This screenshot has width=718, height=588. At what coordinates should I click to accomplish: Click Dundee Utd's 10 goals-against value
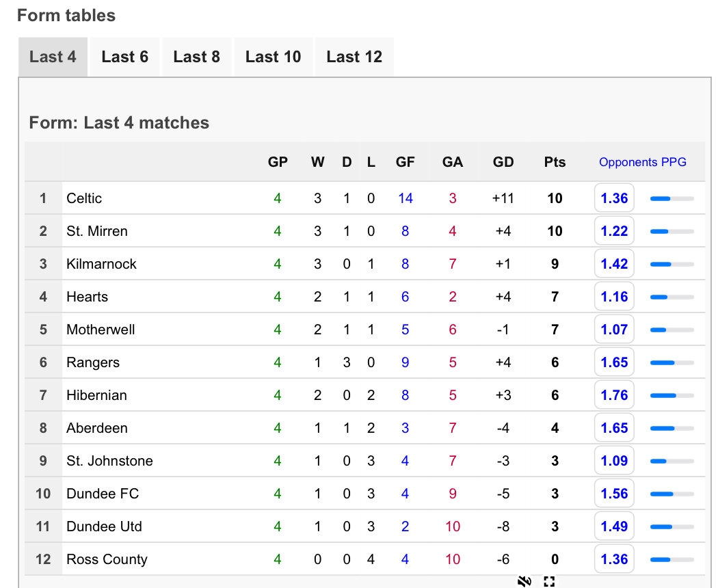pyautogui.click(x=453, y=526)
